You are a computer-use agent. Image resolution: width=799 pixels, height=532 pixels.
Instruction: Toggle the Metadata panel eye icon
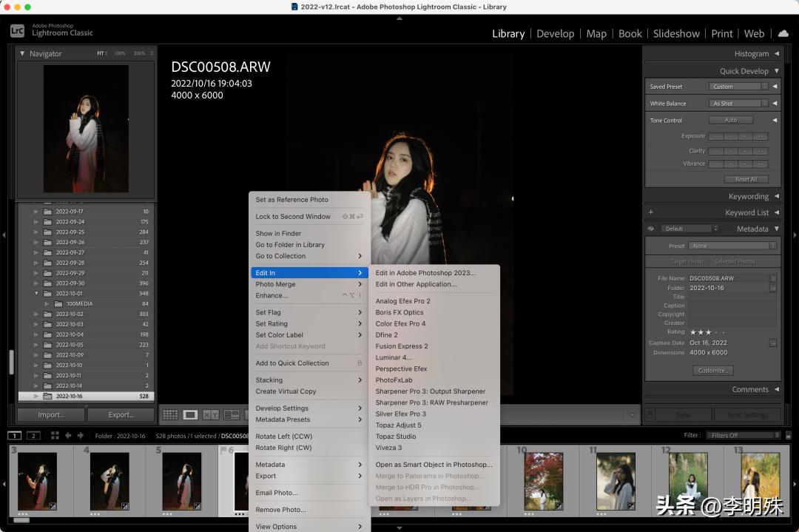(x=651, y=229)
